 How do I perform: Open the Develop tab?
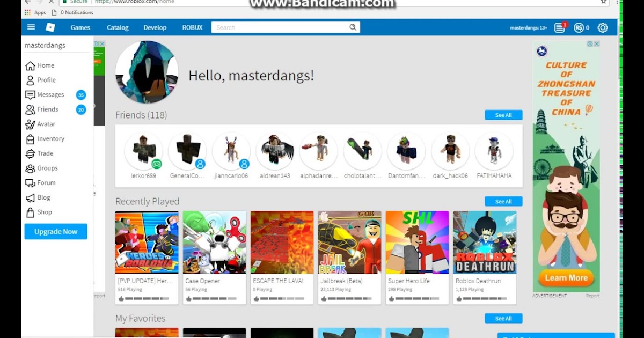155,27
